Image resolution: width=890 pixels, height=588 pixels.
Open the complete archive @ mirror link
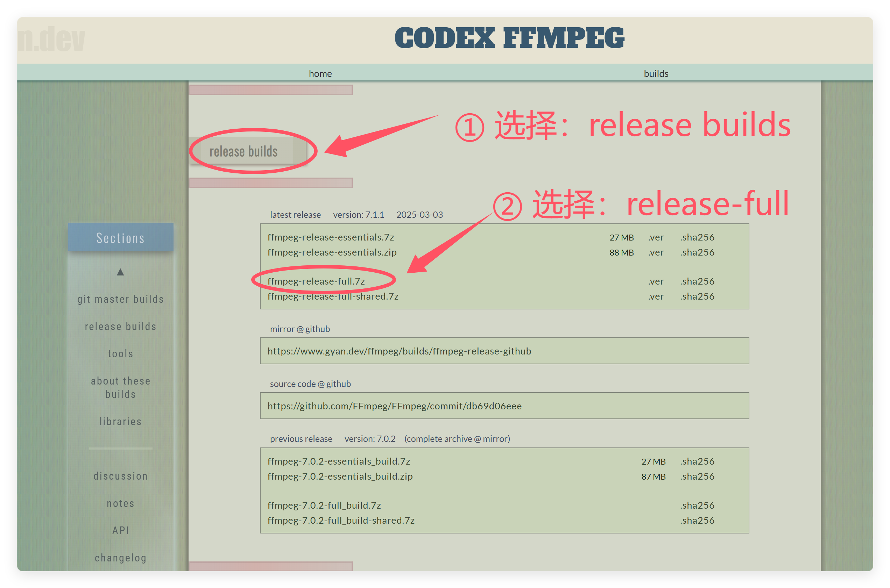(x=457, y=439)
